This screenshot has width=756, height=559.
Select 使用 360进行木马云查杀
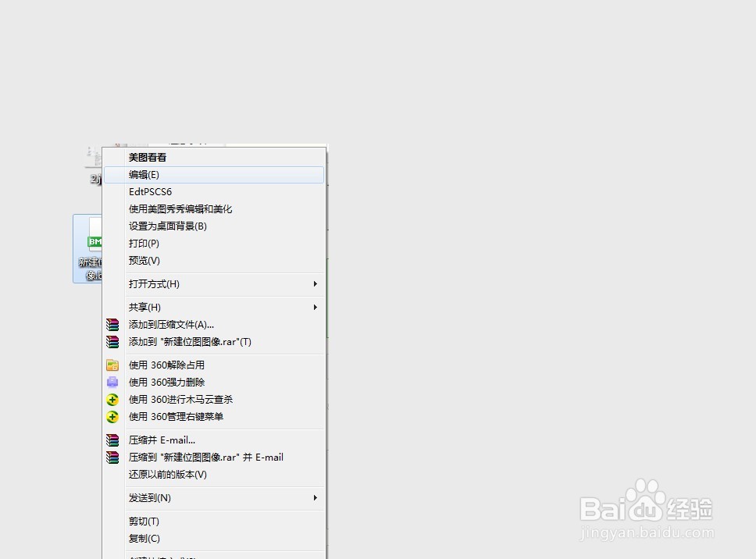coord(214,400)
